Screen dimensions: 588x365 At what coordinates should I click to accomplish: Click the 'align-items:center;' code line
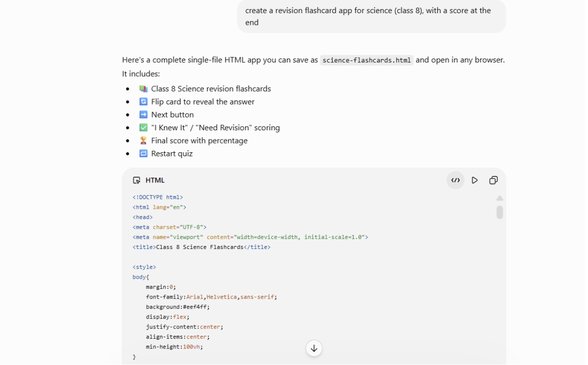178,337
